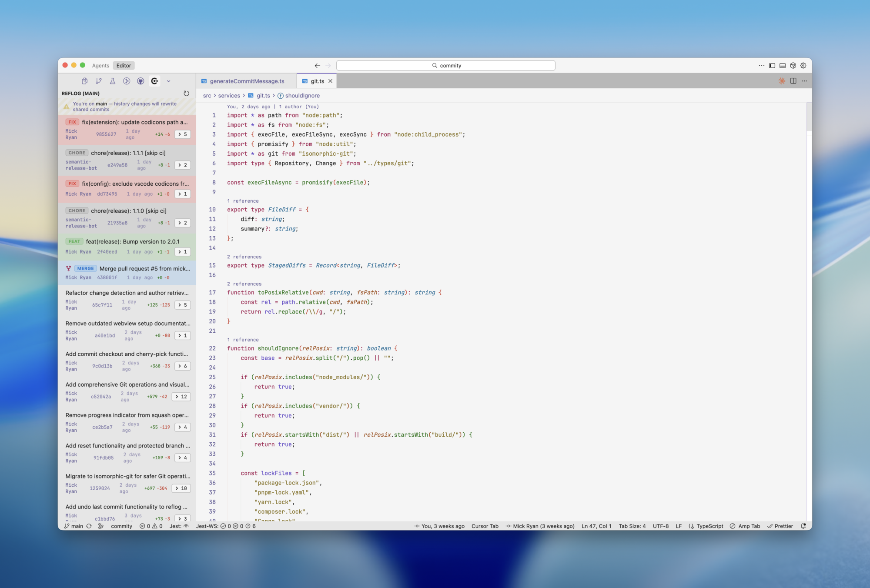Select the beaker testing icon in the sidebar
The width and height of the screenshot is (870, 588).
point(113,81)
